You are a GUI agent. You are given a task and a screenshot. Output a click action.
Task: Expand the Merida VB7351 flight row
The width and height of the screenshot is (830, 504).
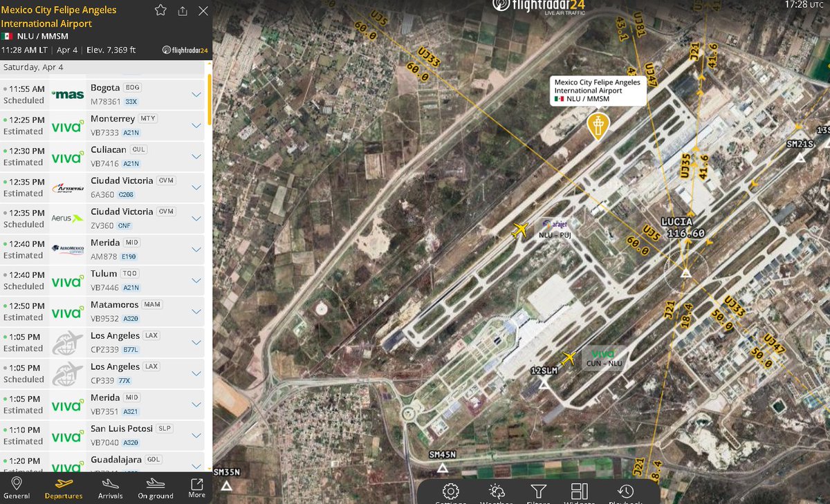(x=196, y=405)
